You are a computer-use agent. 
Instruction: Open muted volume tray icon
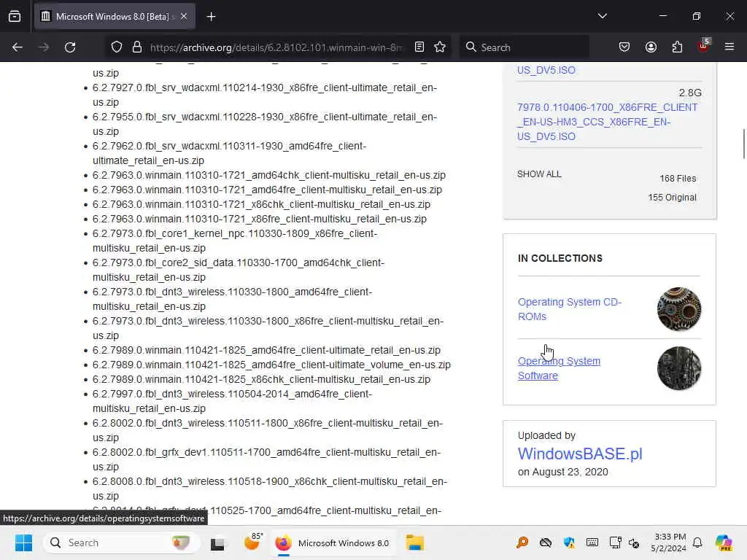coord(634,542)
